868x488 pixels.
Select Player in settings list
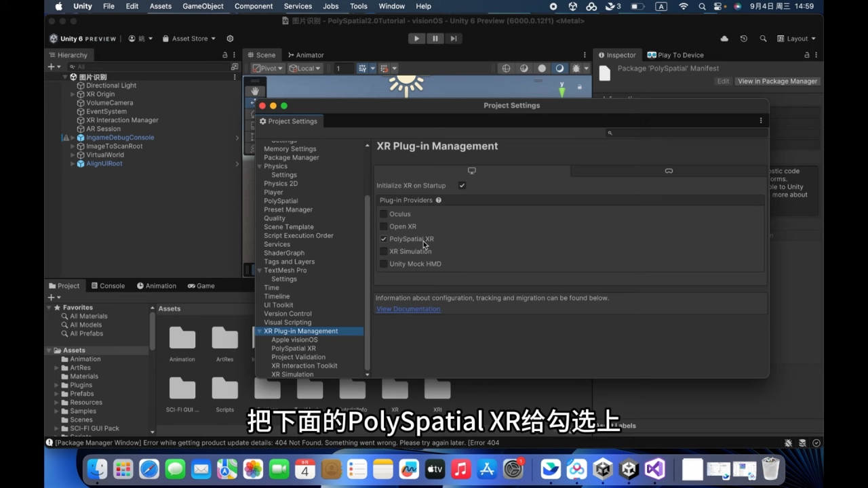(273, 192)
